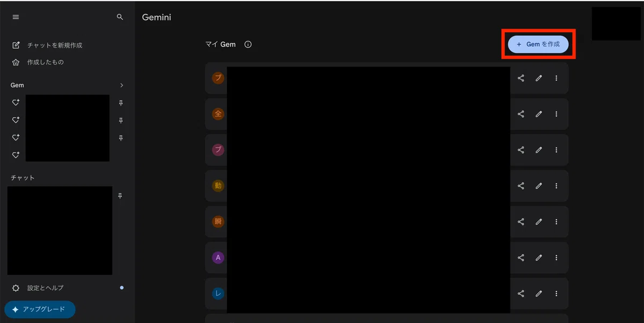Toggle the pin icon in the チャット section
The height and width of the screenshot is (323, 644).
tap(120, 196)
